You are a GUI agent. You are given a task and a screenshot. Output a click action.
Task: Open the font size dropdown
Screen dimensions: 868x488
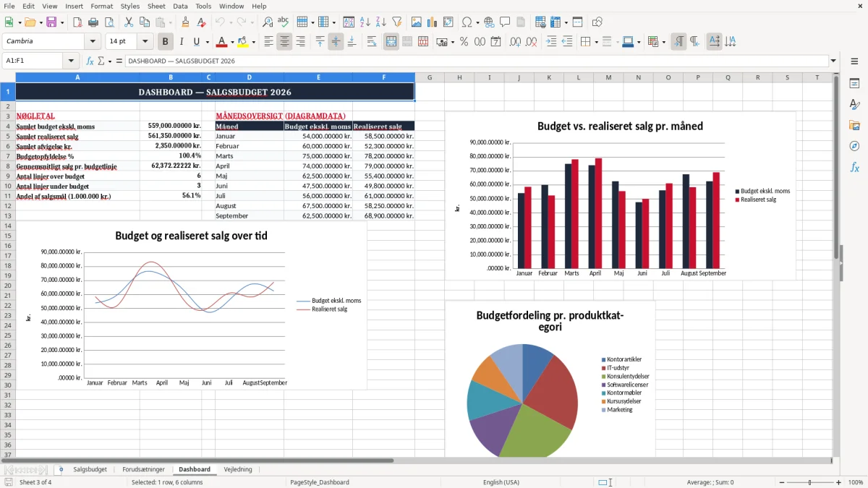tap(145, 42)
